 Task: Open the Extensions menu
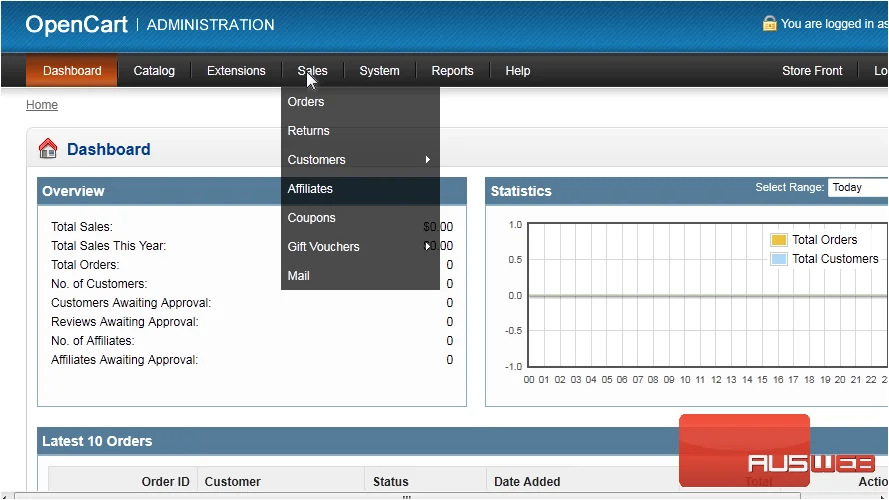[x=236, y=71]
